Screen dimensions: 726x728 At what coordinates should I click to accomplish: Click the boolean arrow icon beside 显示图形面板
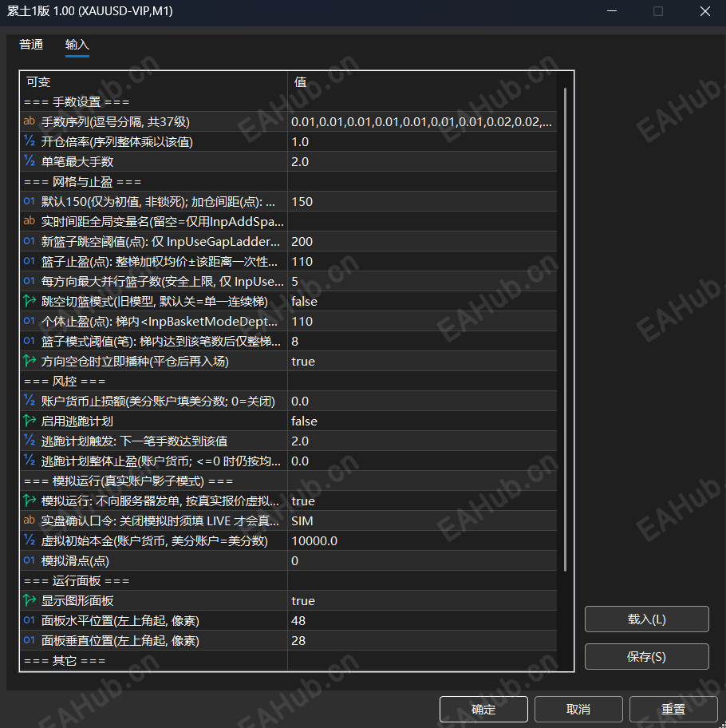tap(30, 601)
